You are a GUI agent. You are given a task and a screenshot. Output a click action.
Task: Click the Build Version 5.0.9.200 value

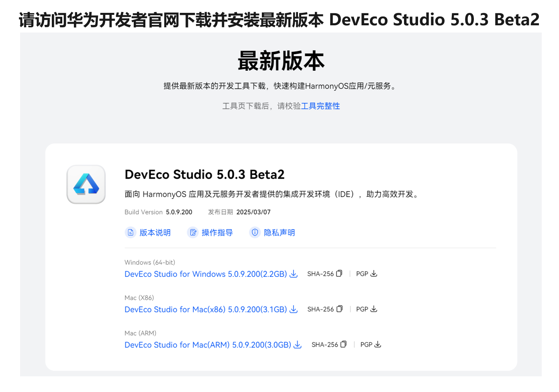179,212
